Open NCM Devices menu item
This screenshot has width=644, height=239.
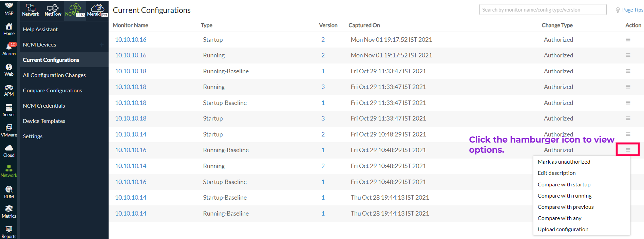[39, 44]
